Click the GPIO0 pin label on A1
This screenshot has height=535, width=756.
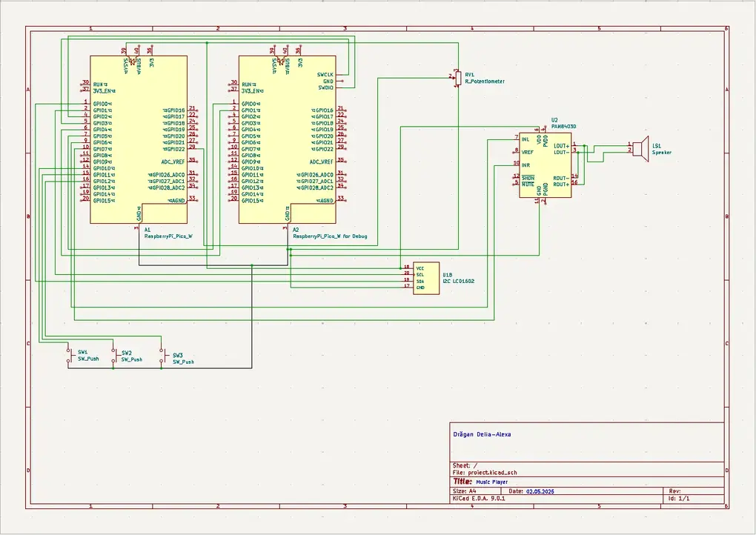tap(102, 104)
